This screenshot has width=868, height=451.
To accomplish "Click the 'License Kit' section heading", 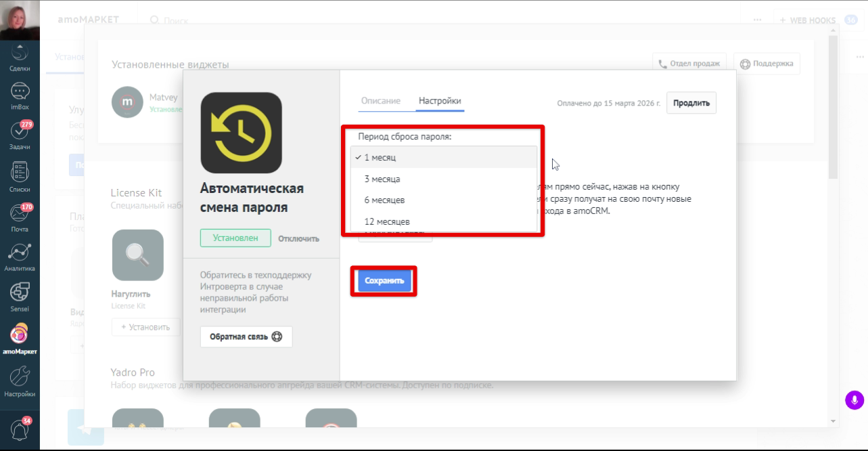I will [x=137, y=193].
